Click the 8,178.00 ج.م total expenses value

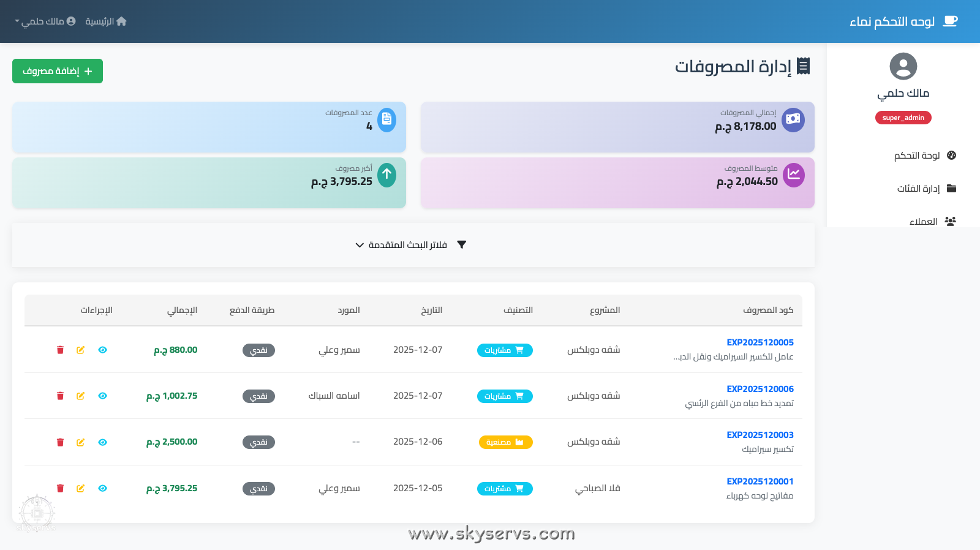[745, 126]
